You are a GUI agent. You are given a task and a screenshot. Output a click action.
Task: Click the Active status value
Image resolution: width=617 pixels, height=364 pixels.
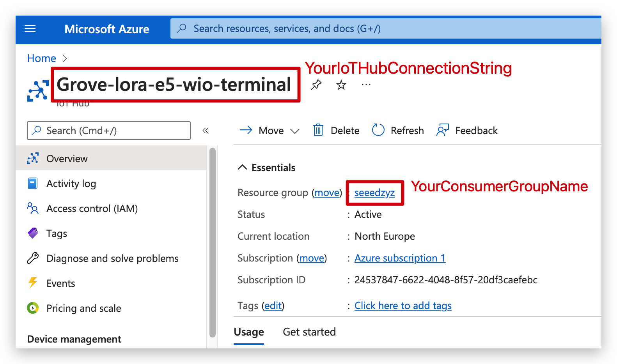point(368,214)
